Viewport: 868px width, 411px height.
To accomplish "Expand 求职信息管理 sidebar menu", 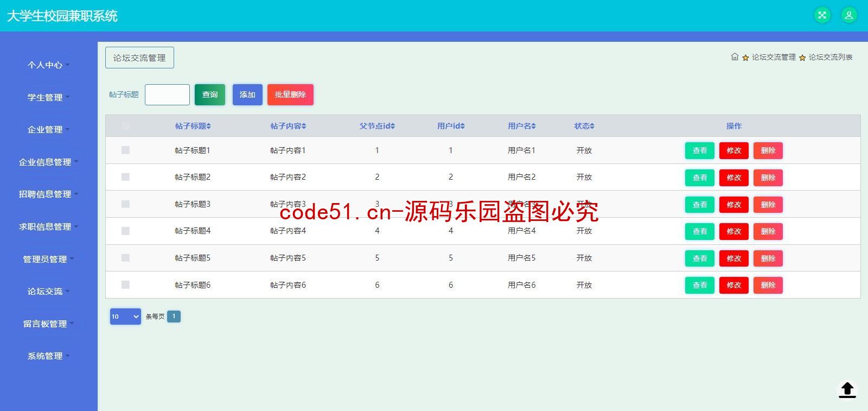I will [49, 227].
